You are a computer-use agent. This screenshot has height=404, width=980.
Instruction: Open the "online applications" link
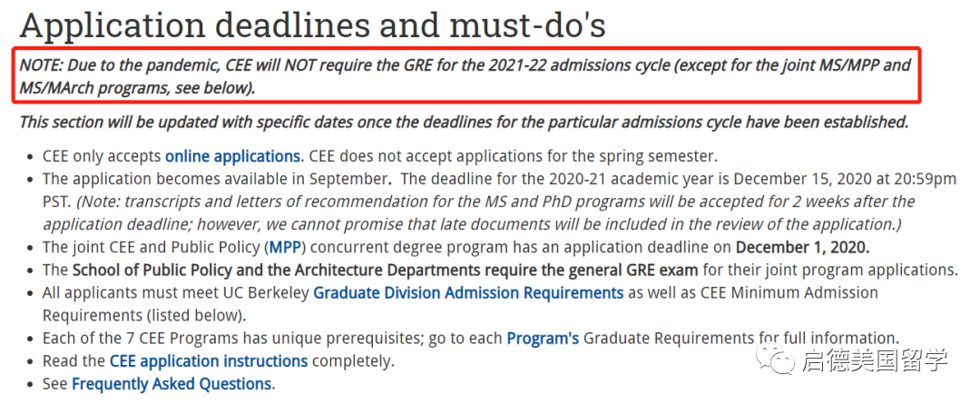233,155
